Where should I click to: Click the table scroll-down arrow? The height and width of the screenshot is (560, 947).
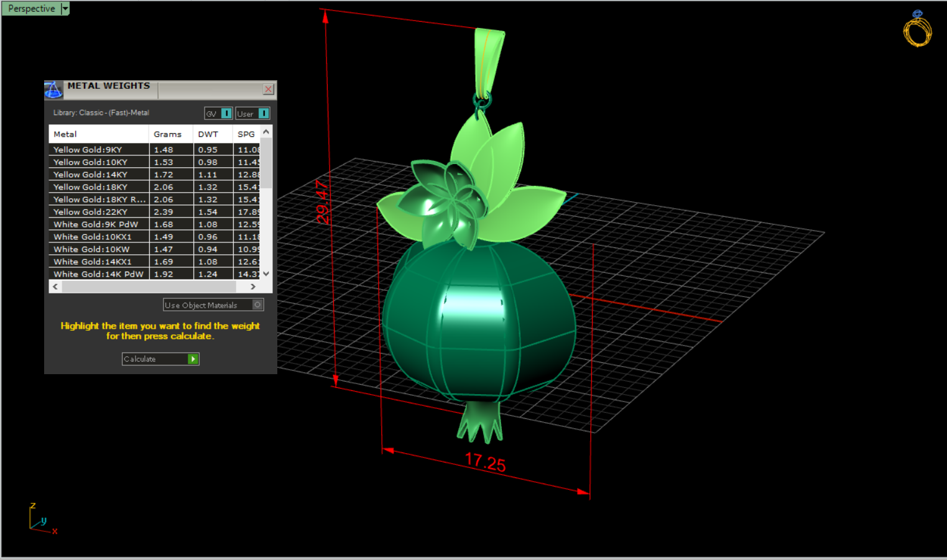point(266,273)
